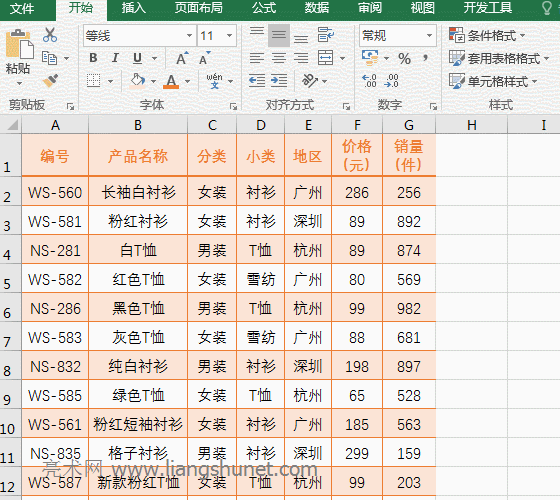The image size is (560, 500).
Task: Toggle middle vertical alignment button
Action: pyautogui.click(x=279, y=35)
